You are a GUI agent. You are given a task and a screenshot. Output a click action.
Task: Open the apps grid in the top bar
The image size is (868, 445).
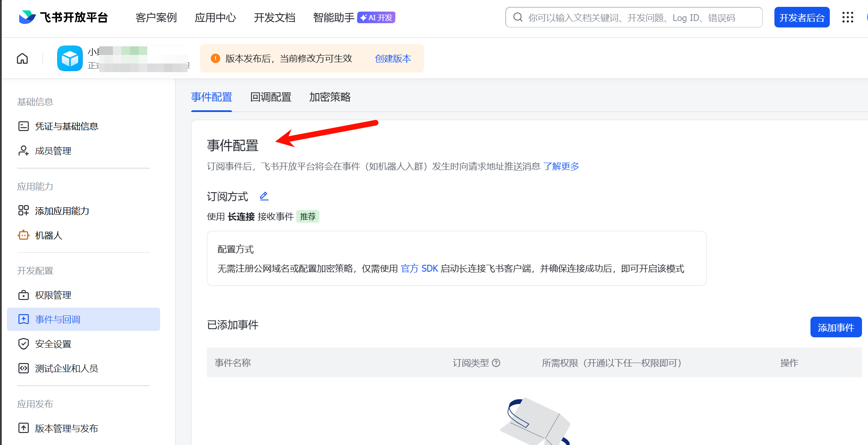click(x=847, y=17)
